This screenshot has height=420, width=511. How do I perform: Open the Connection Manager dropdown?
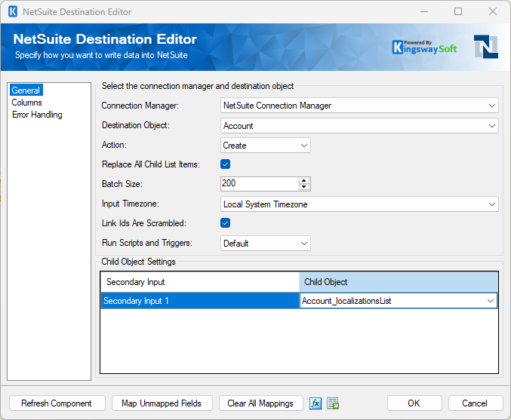click(x=359, y=106)
